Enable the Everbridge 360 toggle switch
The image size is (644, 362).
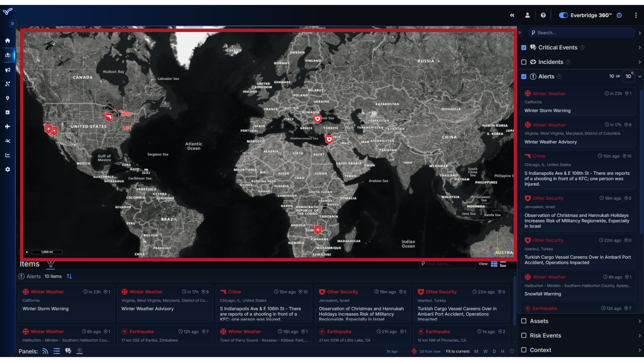coord(562,15)
